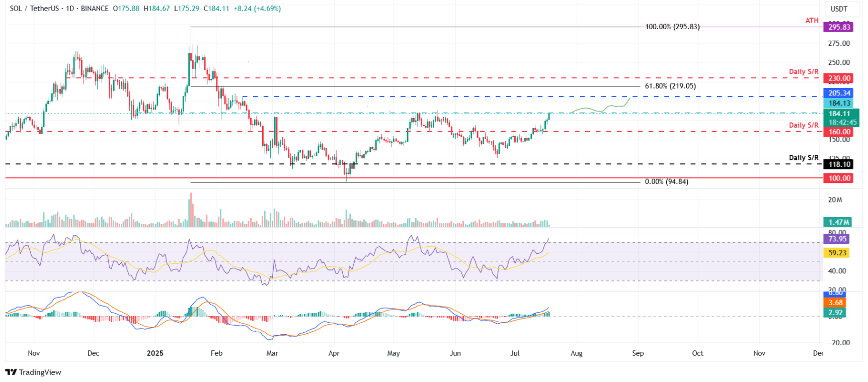The width and height of the screenshot is (868, 382).
Task: Click the 1.47M volume value tag
Action: [x=838, y=222]
